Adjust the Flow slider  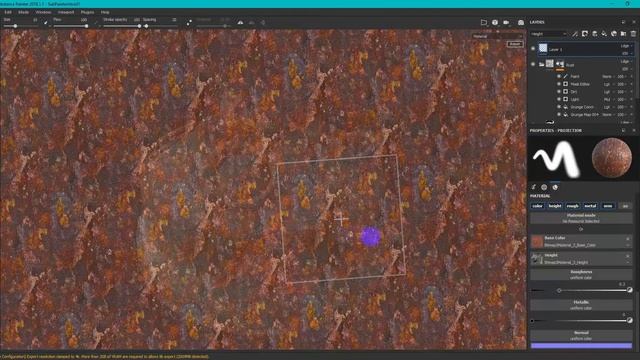click(x=71, y=26)
